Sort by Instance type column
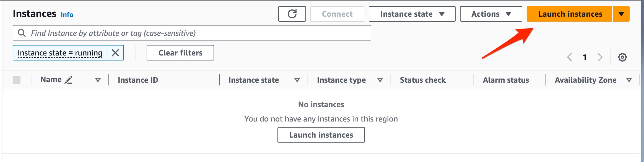 tap(380, 80)
